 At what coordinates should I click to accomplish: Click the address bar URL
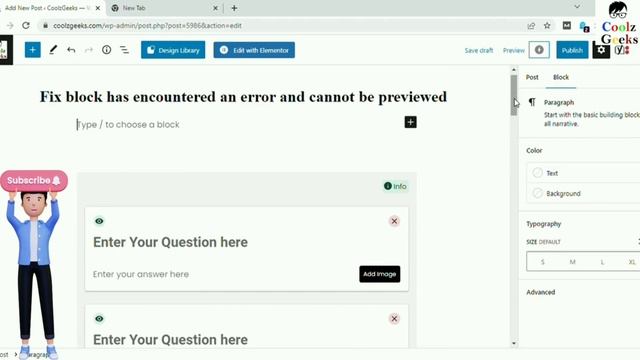click(147, 26)
